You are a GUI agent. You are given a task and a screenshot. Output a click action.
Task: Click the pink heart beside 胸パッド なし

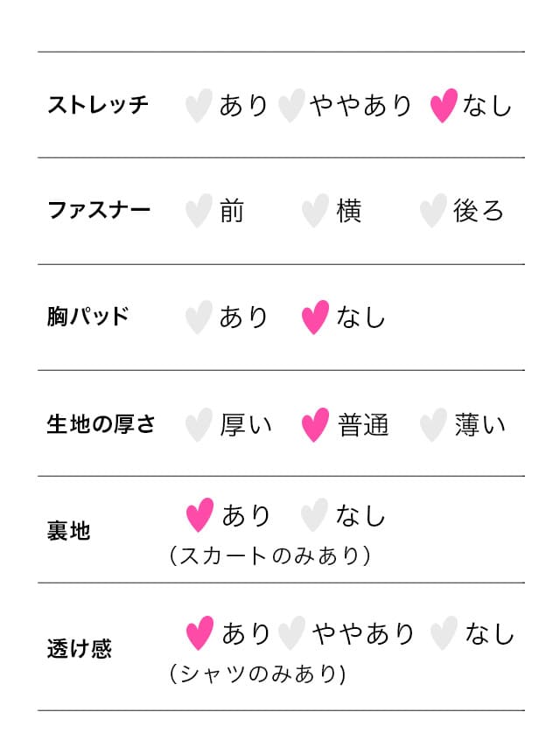pos(315,318)
